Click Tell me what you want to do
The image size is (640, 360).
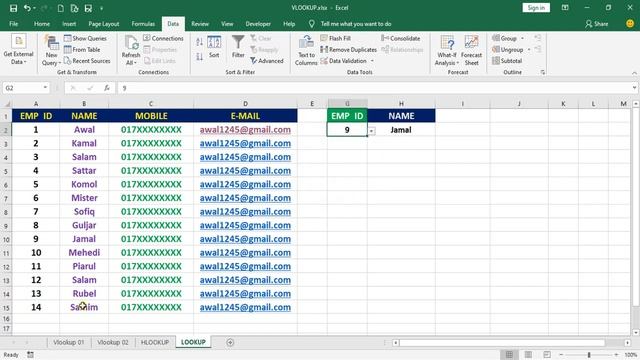(x=356, y=24)
